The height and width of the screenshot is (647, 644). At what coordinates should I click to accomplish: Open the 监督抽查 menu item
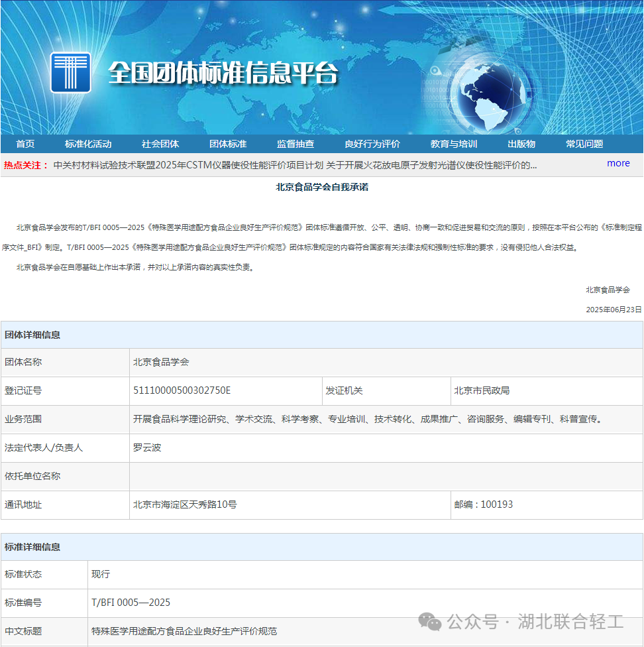295,144
